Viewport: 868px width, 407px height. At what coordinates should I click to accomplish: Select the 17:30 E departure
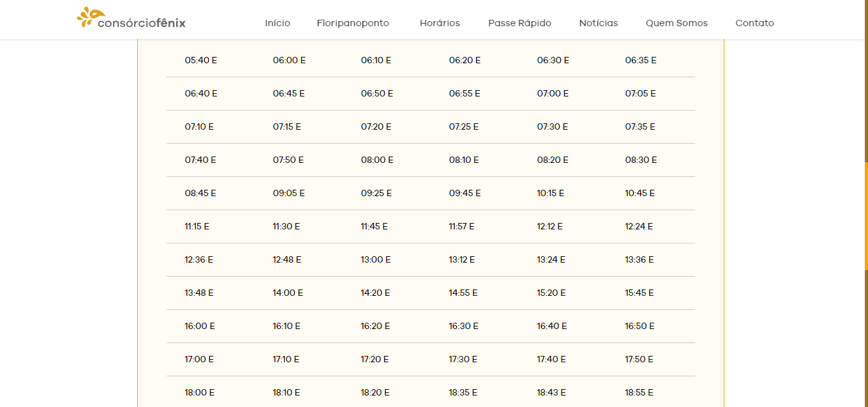pos(463,359)
